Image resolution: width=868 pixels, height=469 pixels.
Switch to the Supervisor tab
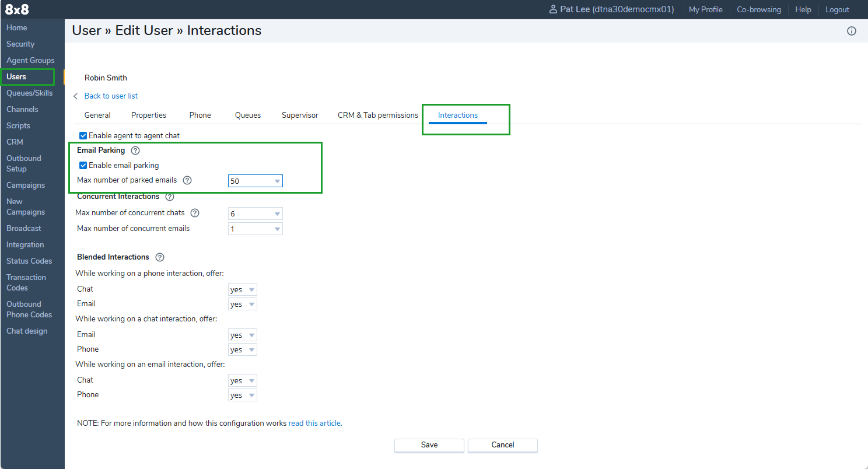(x=300, y=116)
